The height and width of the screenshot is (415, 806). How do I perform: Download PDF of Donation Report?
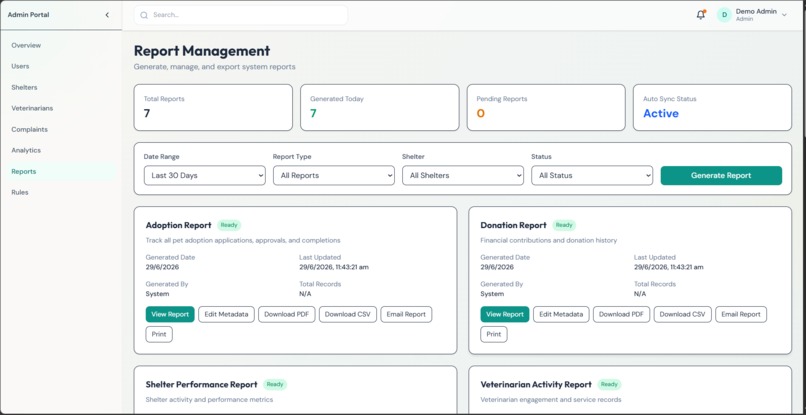(621, 314)
